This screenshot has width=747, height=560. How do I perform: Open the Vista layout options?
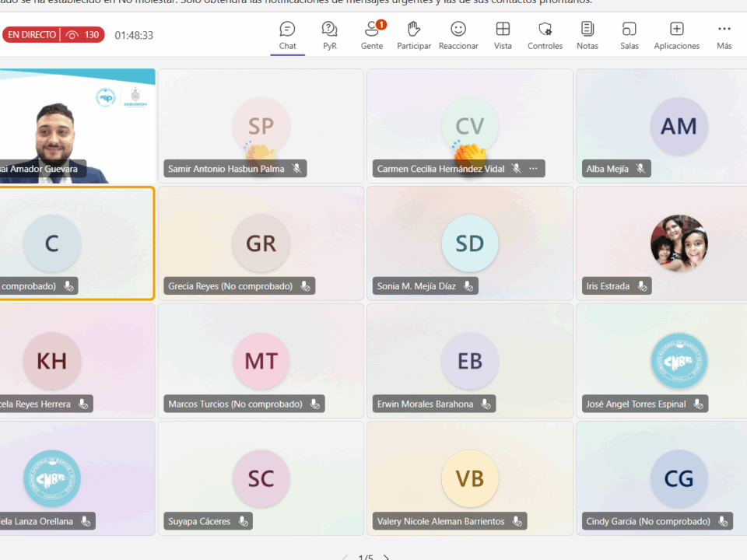[x=503, y=35]
